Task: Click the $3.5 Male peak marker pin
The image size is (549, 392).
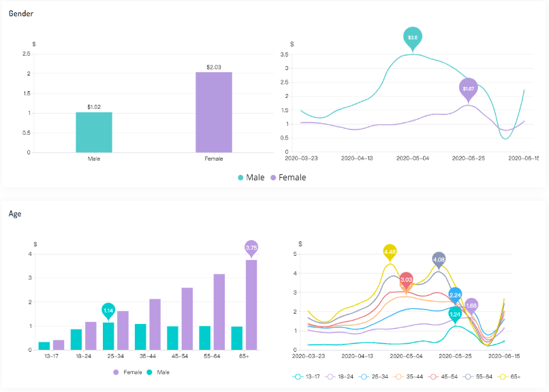Action: [413, 38]
